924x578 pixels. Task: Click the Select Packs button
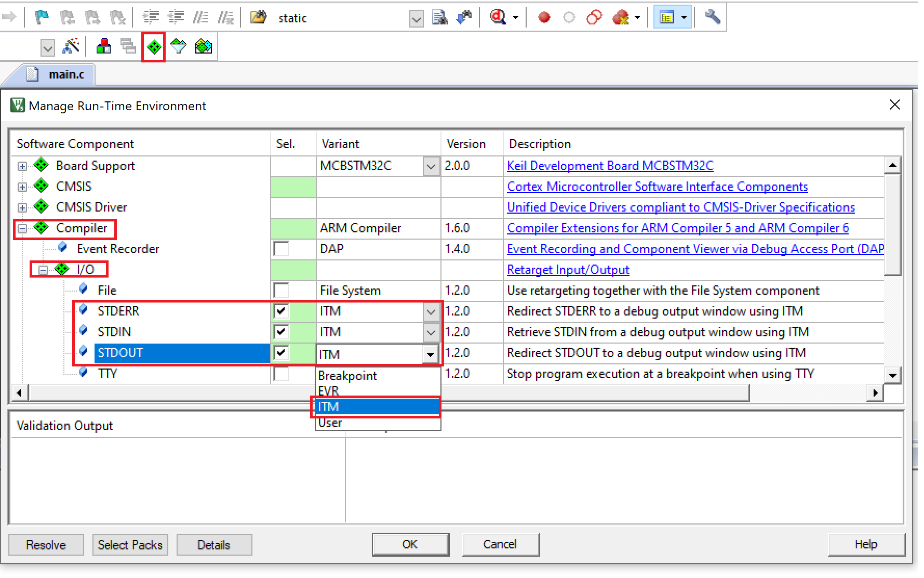[130, 545]
